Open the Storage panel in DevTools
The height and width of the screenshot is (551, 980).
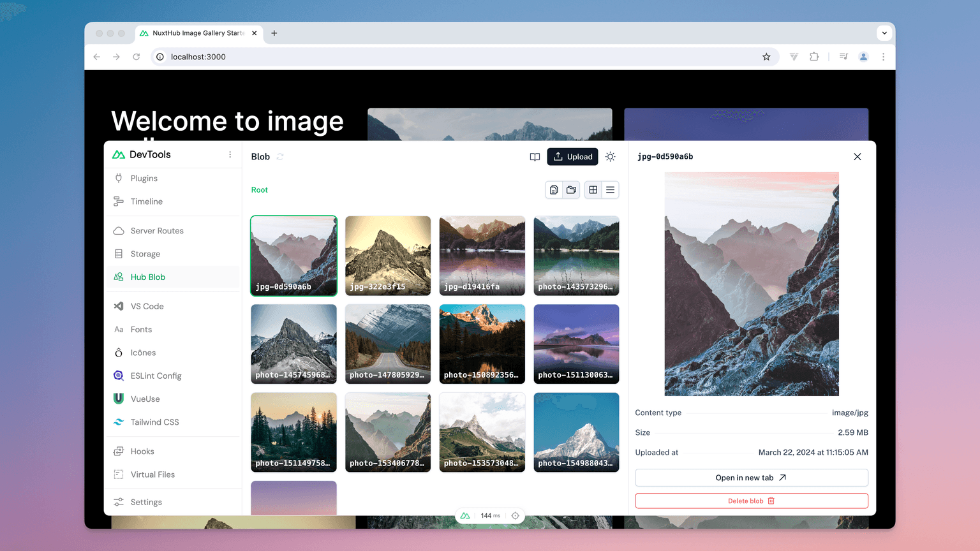(x=145, y=254)
